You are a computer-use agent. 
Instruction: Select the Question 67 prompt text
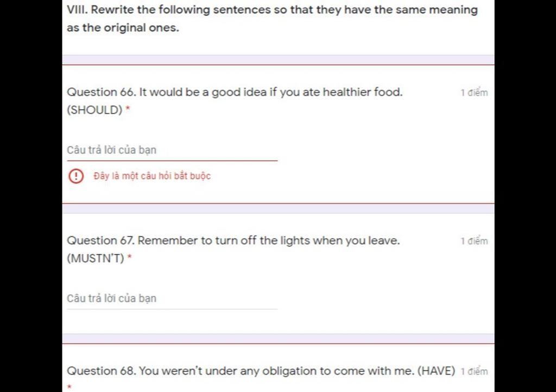click(233, 250)
